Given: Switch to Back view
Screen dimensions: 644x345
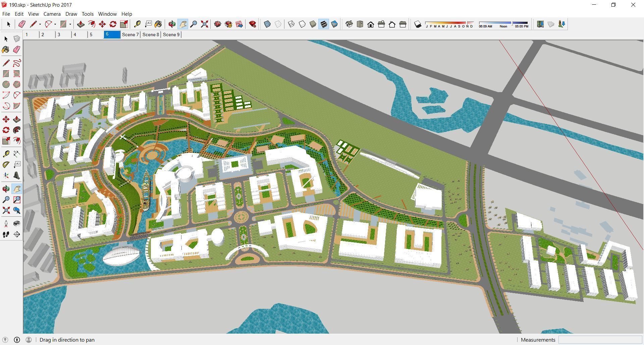Looking at the screenshot, I should click(x=392, y=24).
